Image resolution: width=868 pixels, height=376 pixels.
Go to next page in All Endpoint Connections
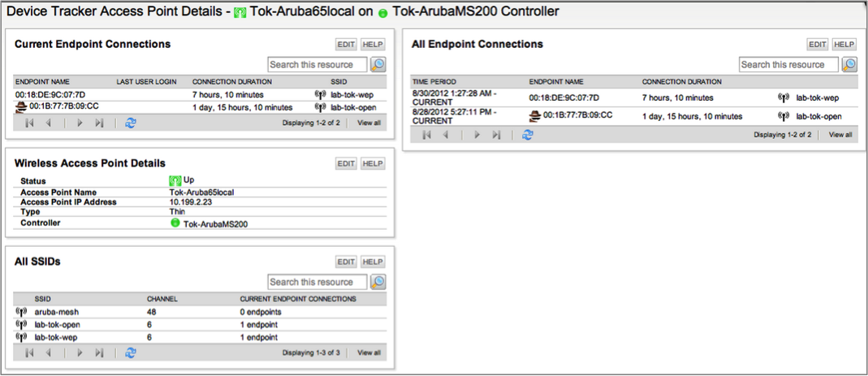[x=477, y=135]
